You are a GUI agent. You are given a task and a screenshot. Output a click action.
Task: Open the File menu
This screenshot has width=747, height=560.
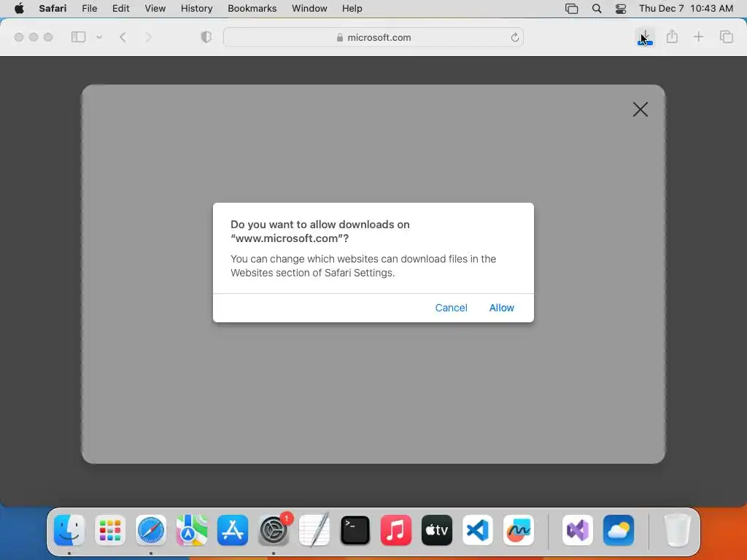[x=89, y=9]
